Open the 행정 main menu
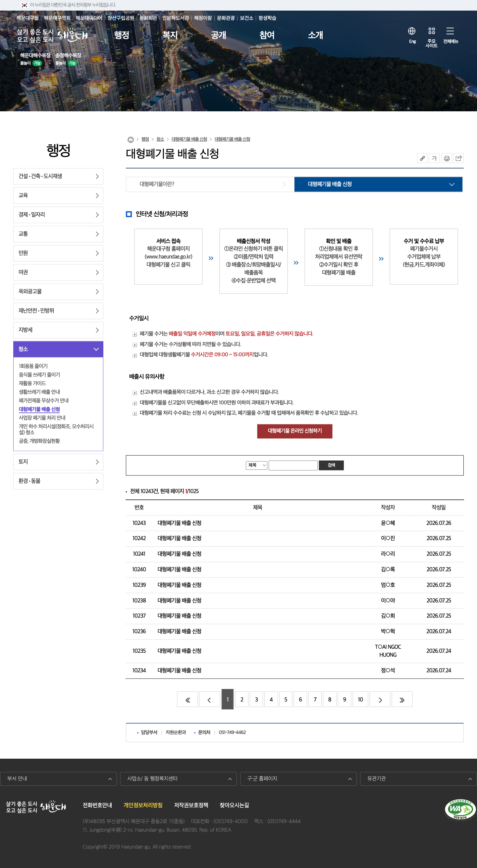 click(122, 35)
